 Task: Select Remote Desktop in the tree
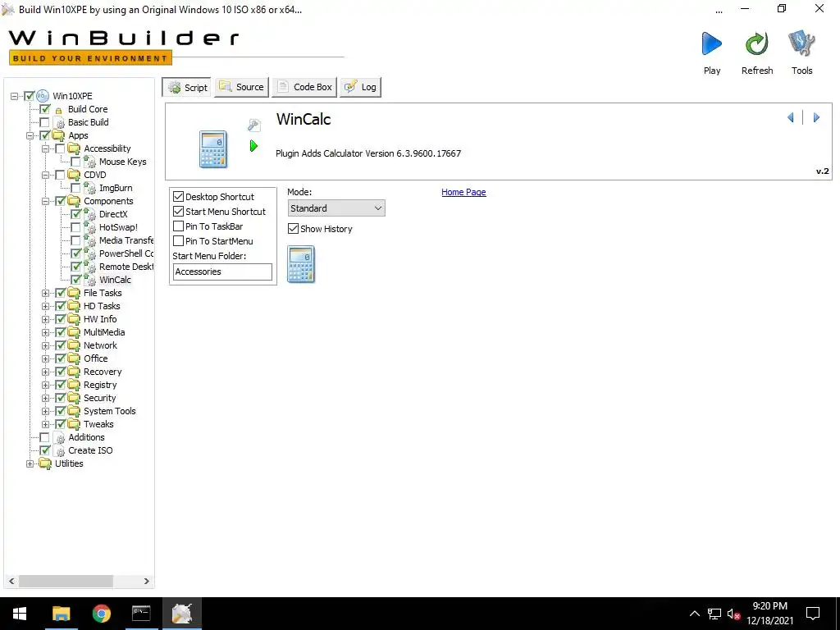126,267
